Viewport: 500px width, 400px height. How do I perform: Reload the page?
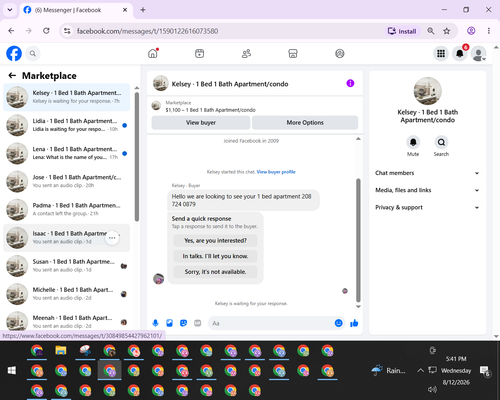coord(46,31)
